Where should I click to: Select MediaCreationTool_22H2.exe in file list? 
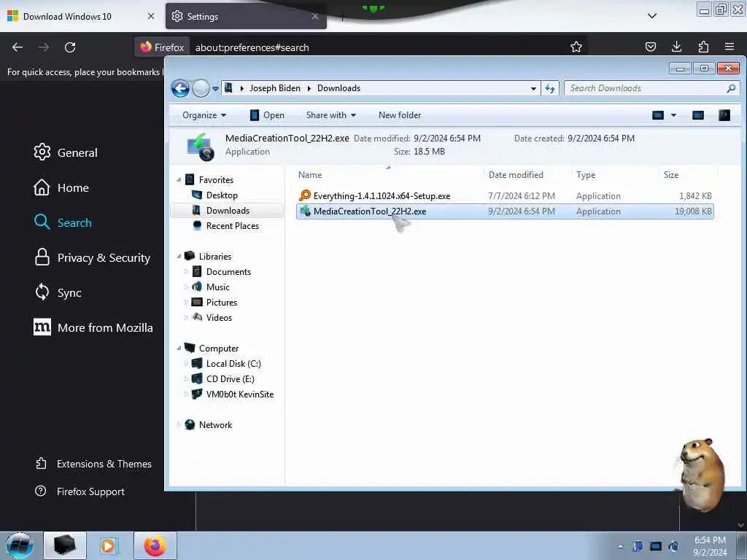(x=505, y=211)
